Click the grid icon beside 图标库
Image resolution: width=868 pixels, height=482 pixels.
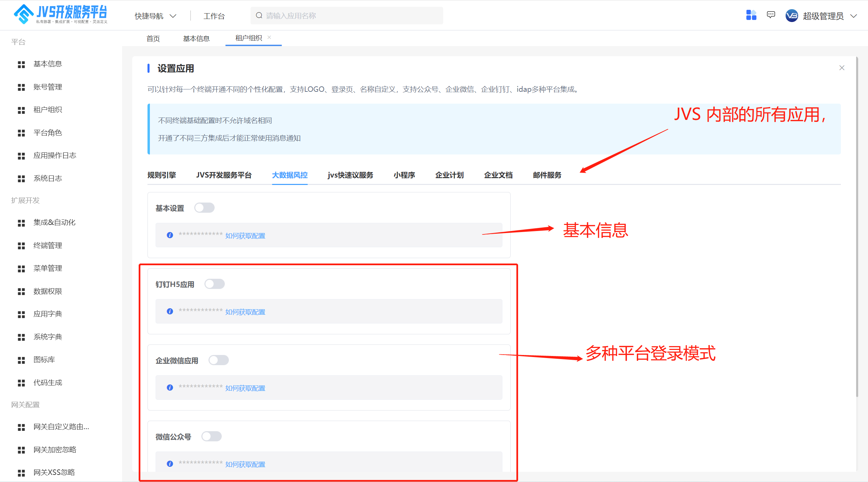[21, 360]
